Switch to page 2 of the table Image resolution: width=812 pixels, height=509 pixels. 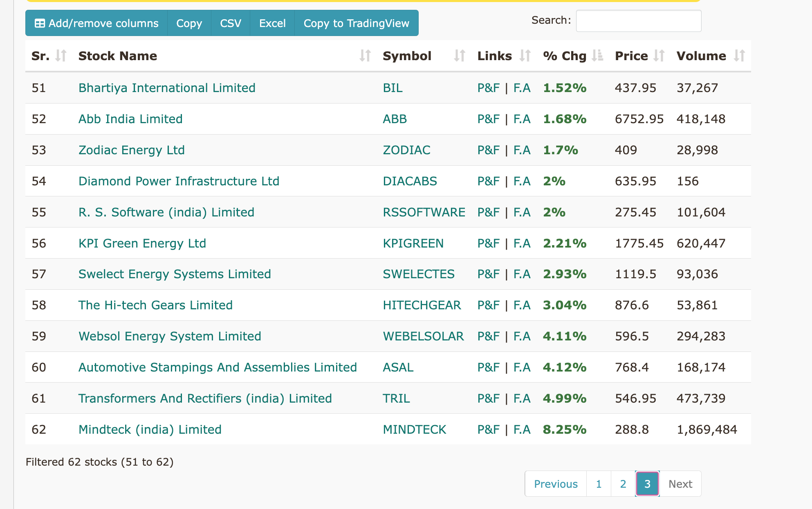[622, 484]
